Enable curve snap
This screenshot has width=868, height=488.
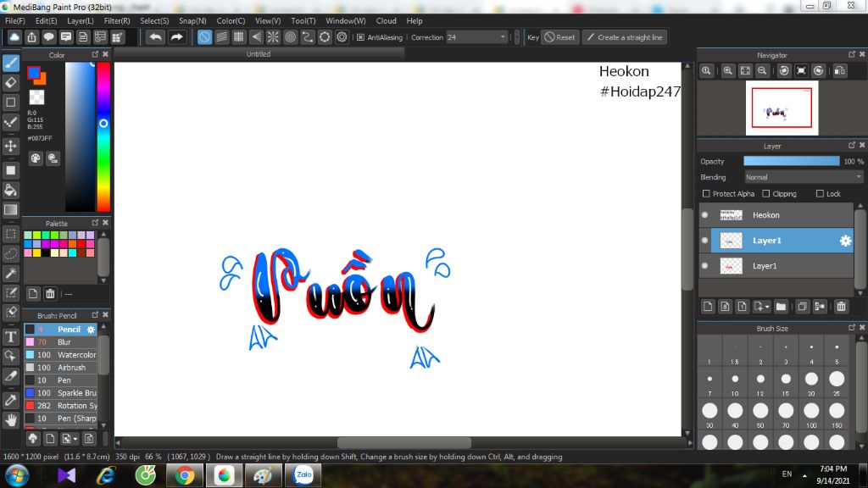(x=307, y=37)
